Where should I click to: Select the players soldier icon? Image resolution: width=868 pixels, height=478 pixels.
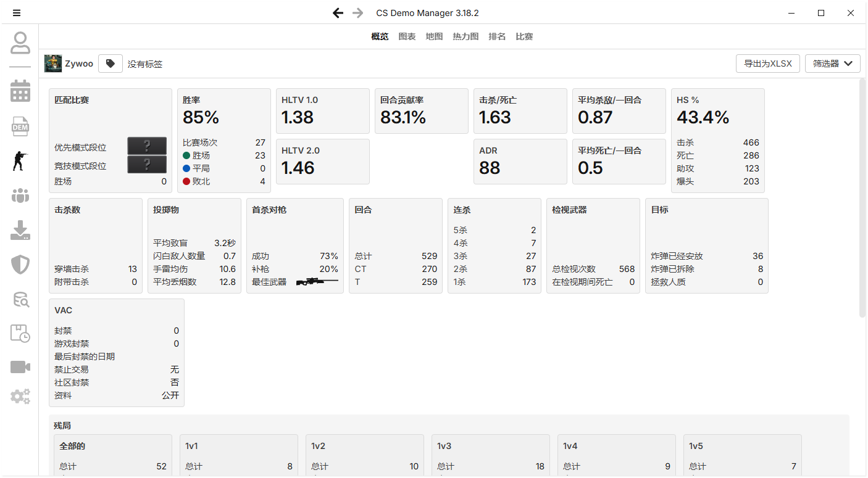pyautogui.click(x=20, y=161)
